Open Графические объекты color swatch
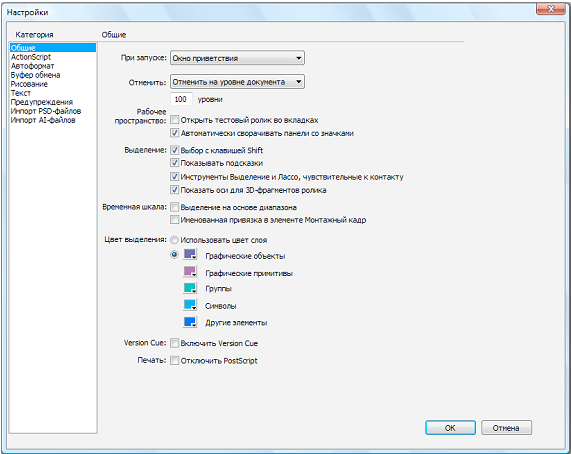 point(190,254)
